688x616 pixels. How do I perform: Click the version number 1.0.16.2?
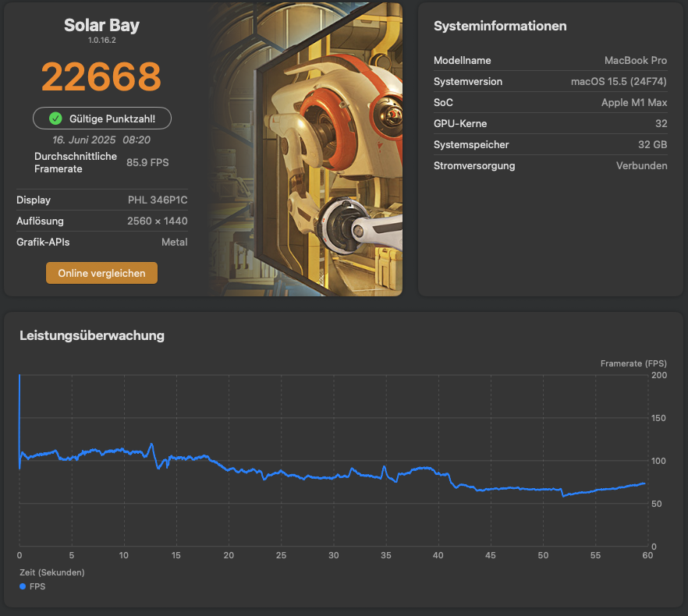click(x=101, y=40)
